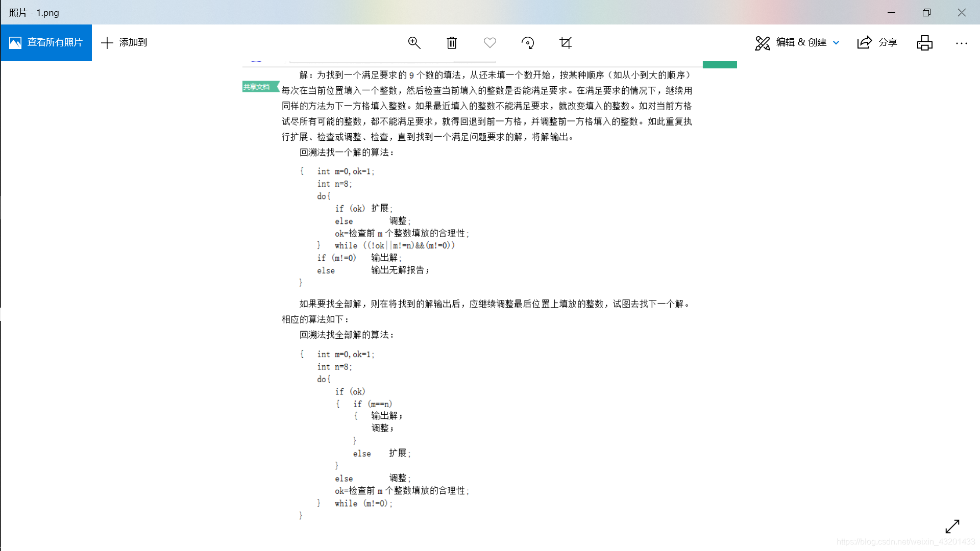Click the text "回溯法找全部解的算法:"
Screen dimensions: 980x551
[x=347, y=335]
